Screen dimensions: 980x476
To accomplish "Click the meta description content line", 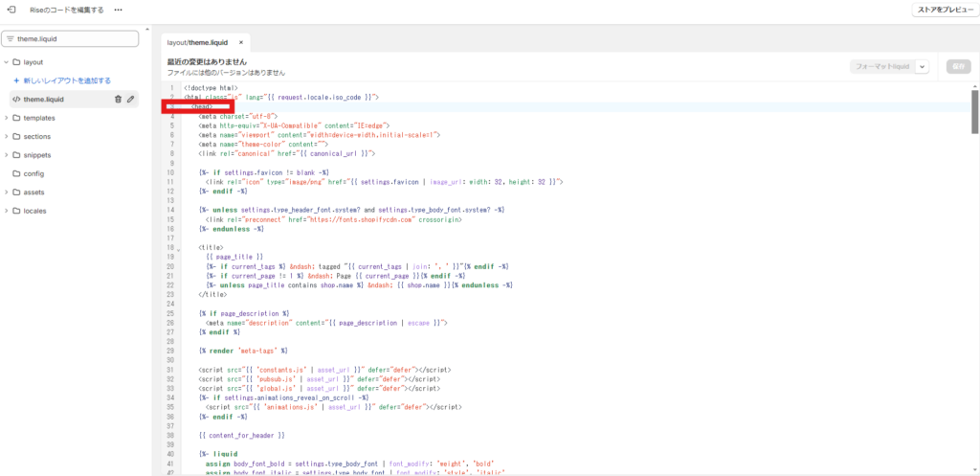I will coord(327,323).
